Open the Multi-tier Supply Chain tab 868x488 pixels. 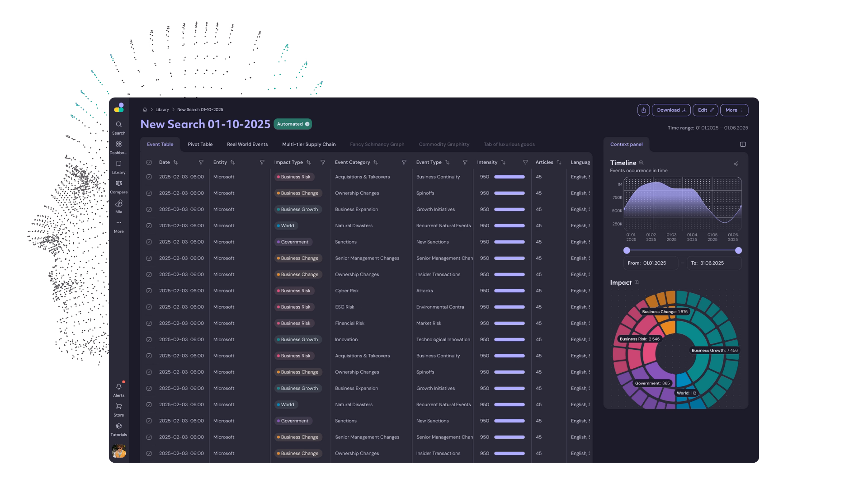click(309, 145)
